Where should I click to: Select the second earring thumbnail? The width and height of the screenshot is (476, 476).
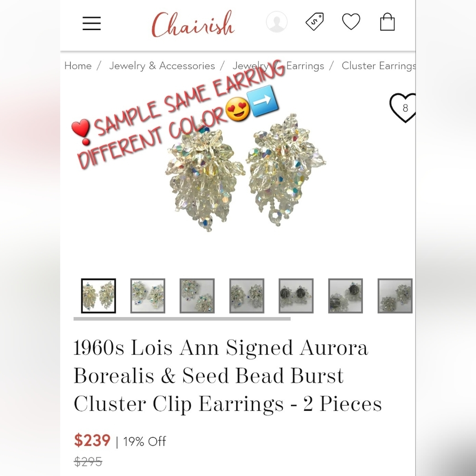point(148,296)
